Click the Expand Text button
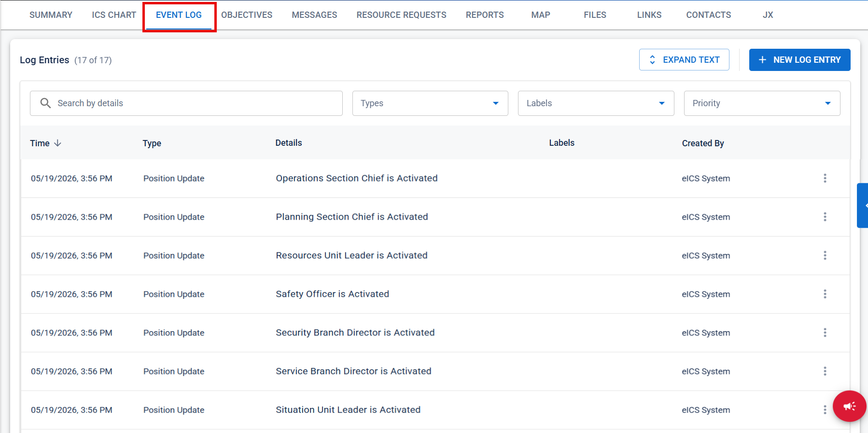 [684, 60]
